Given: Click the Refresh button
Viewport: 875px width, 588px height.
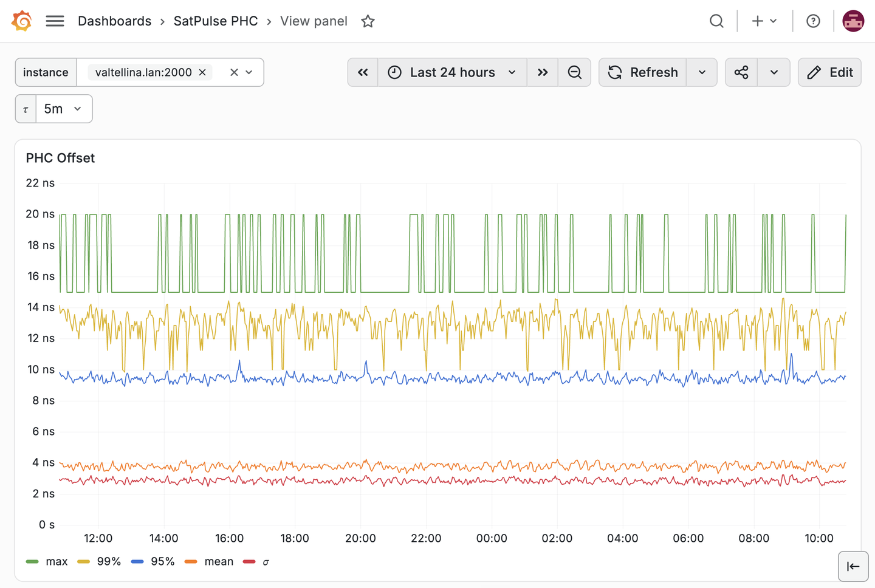Looking at the screenshot, I should [643, 72].
